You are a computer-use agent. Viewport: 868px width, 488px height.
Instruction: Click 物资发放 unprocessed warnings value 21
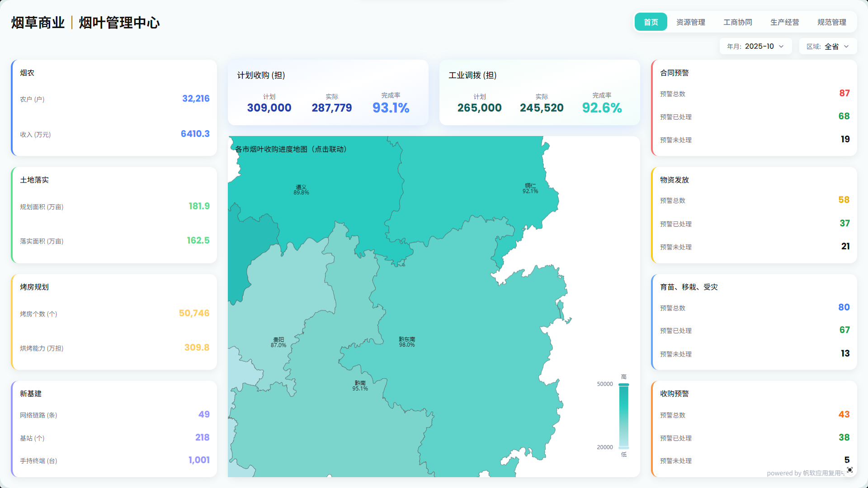845,246
